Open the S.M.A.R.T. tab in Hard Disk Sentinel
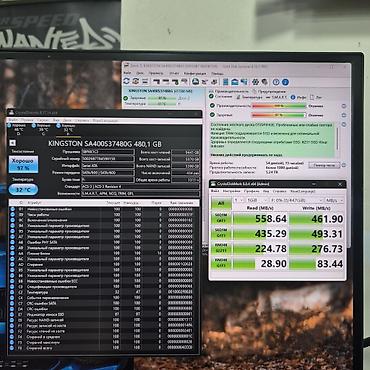 [277, 97]
